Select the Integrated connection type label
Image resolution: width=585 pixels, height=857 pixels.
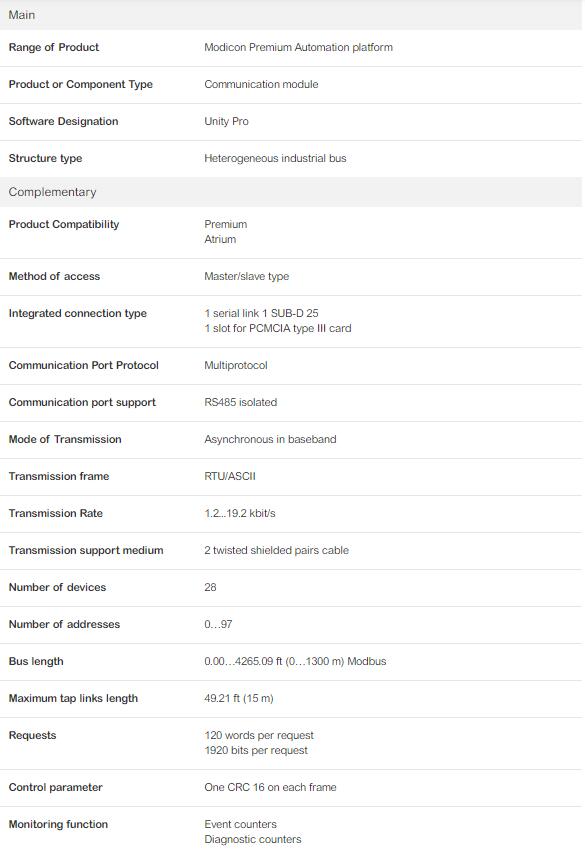[x=78, y=314]
